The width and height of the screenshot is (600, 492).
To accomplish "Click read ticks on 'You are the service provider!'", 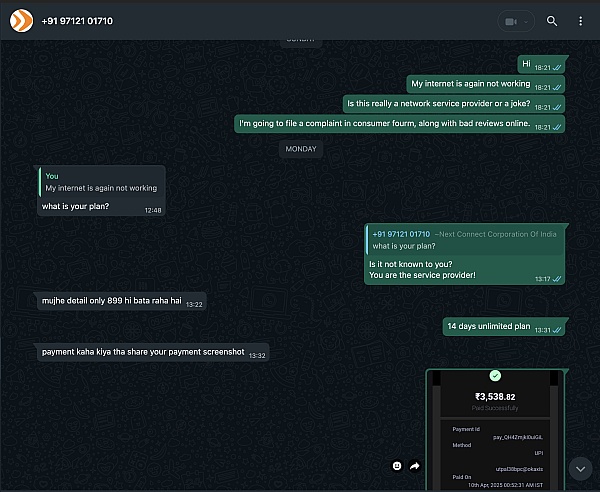I will [x=557, y=279].
